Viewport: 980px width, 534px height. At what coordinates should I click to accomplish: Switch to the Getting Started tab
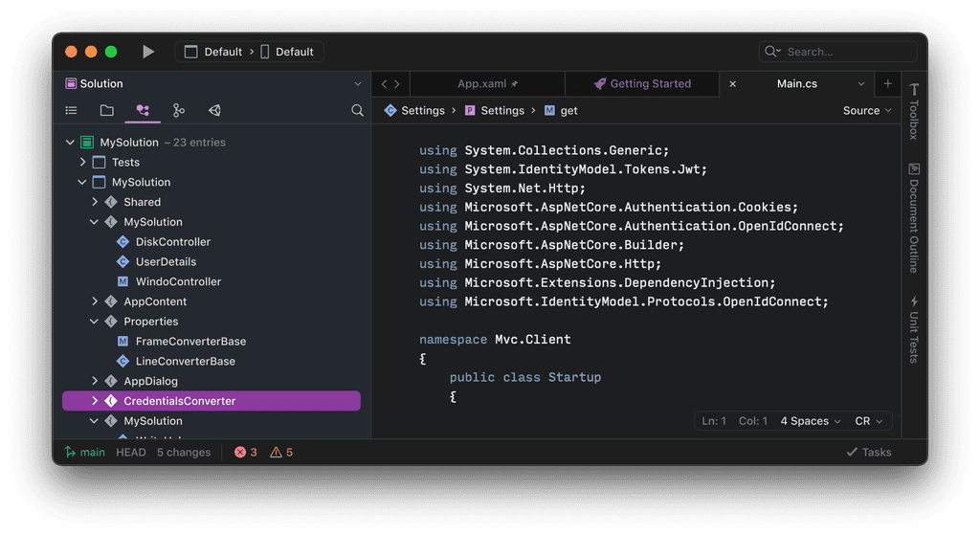[x=642, y=84]
